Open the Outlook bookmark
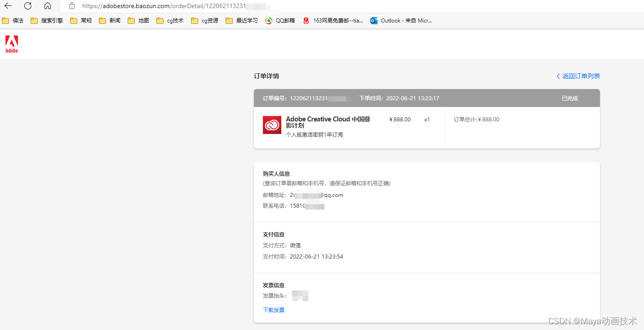The width and height of the screenshot is (644, 330). (401, 21)
